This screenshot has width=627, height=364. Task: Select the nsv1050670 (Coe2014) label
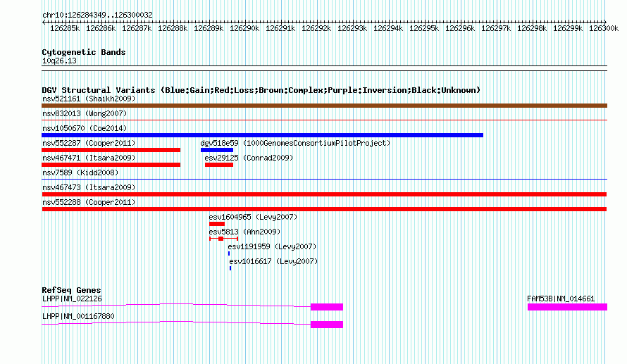point(85,128)
